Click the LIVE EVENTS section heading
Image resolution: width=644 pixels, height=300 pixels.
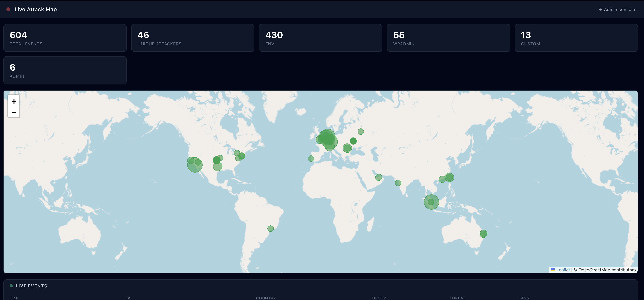pyautogui.click(x=31, y=286)
